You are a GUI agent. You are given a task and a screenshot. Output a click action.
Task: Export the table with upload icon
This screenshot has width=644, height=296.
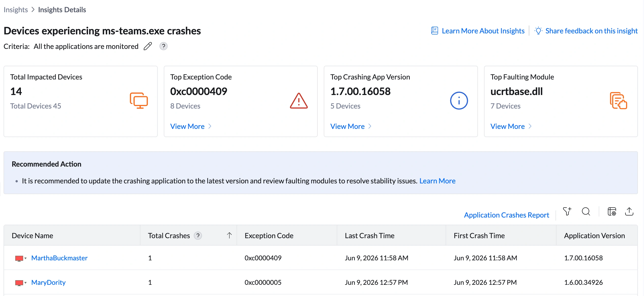pos(629,211)
